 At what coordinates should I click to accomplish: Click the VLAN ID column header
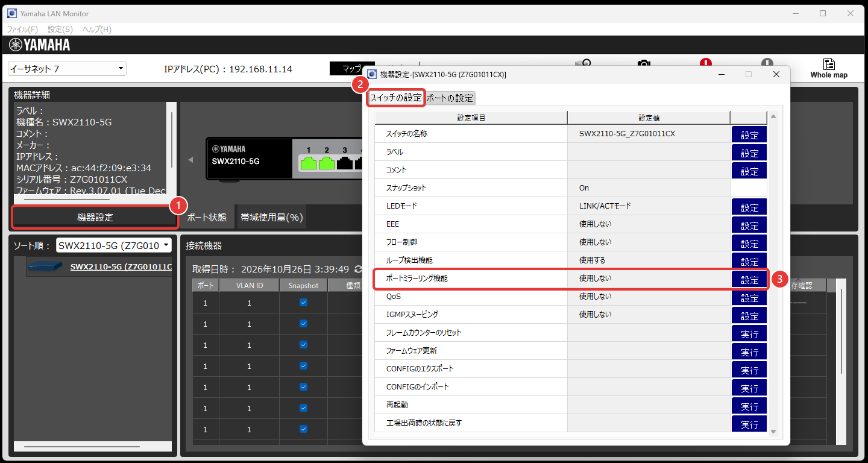click(249, 286)
